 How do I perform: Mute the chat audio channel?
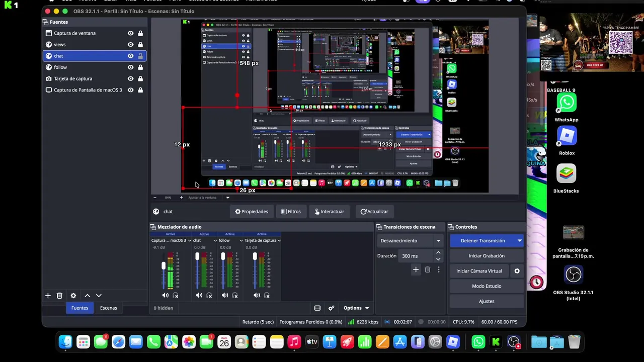pyautogui.click(x=199, y=295)
